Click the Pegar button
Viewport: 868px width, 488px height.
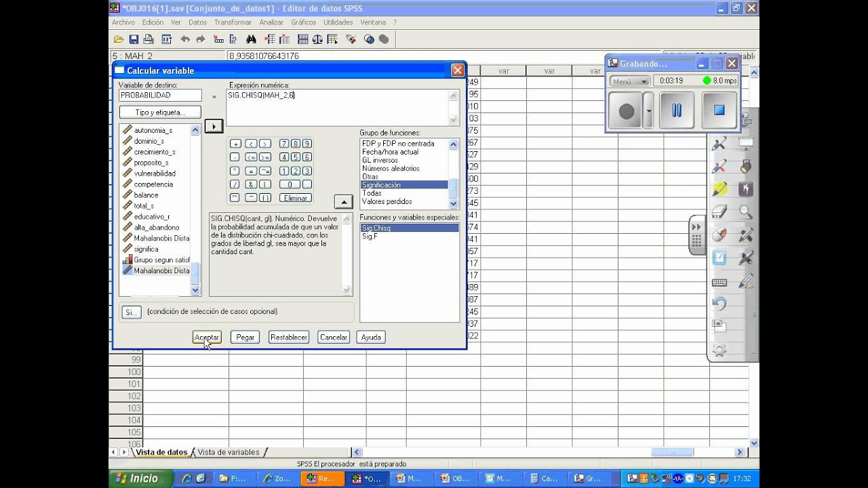(x=245, y=337)
